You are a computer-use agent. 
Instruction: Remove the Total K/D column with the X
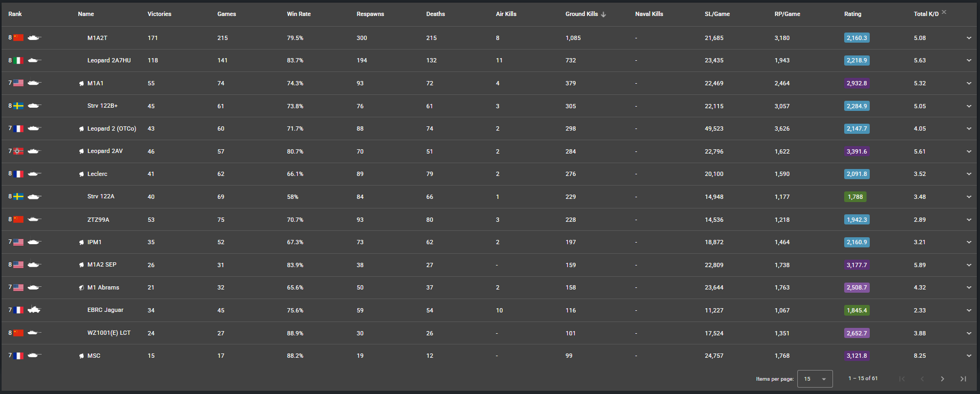pos(944,12)
